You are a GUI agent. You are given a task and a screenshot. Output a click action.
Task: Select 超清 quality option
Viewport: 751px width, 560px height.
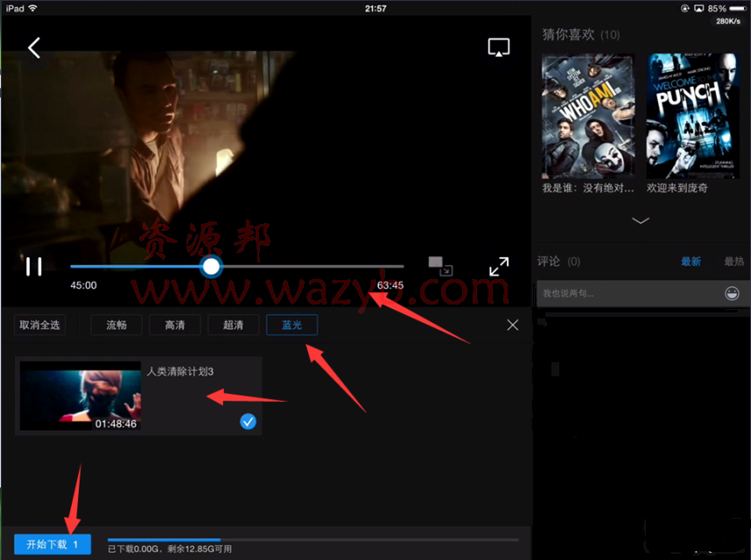pos(233,325)
